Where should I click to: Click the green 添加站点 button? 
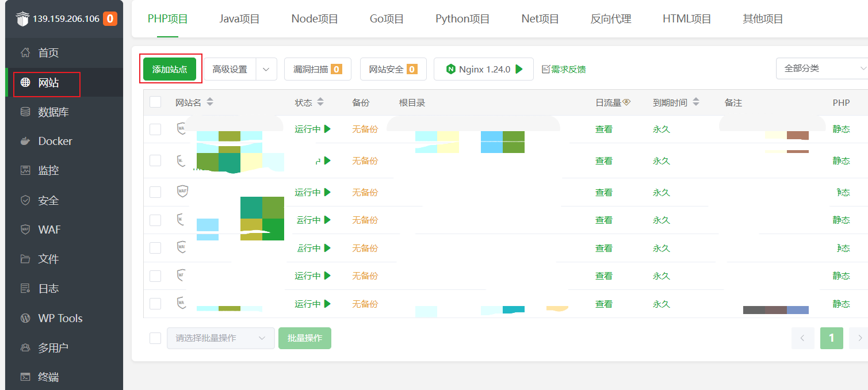coord(170,69)
